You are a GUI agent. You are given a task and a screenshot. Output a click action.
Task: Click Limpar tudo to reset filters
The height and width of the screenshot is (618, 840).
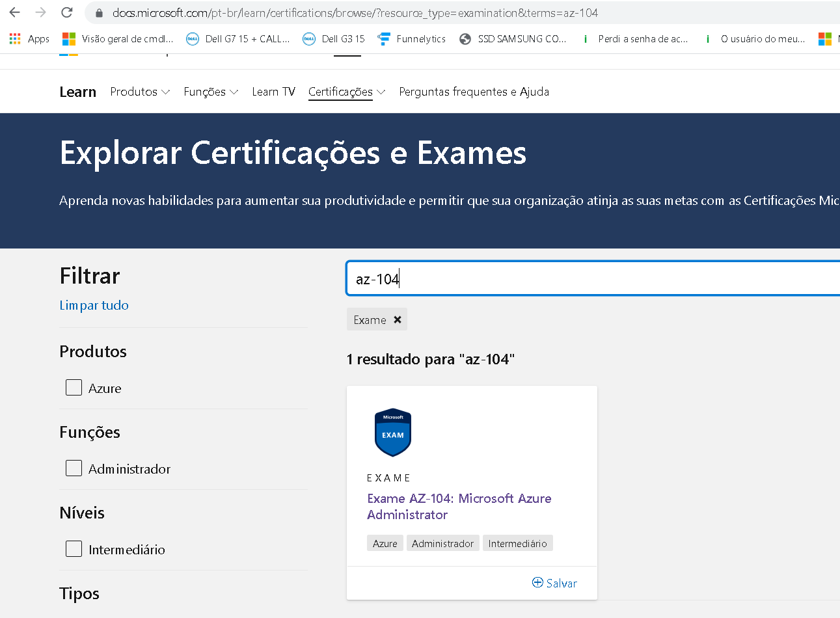coord(94,305)
